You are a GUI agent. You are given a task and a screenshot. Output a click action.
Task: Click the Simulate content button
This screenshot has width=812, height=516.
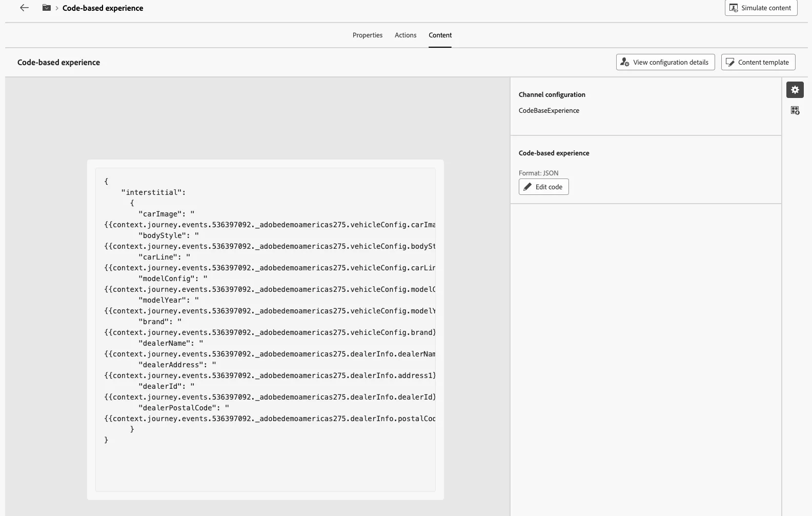tap(761, 8)
